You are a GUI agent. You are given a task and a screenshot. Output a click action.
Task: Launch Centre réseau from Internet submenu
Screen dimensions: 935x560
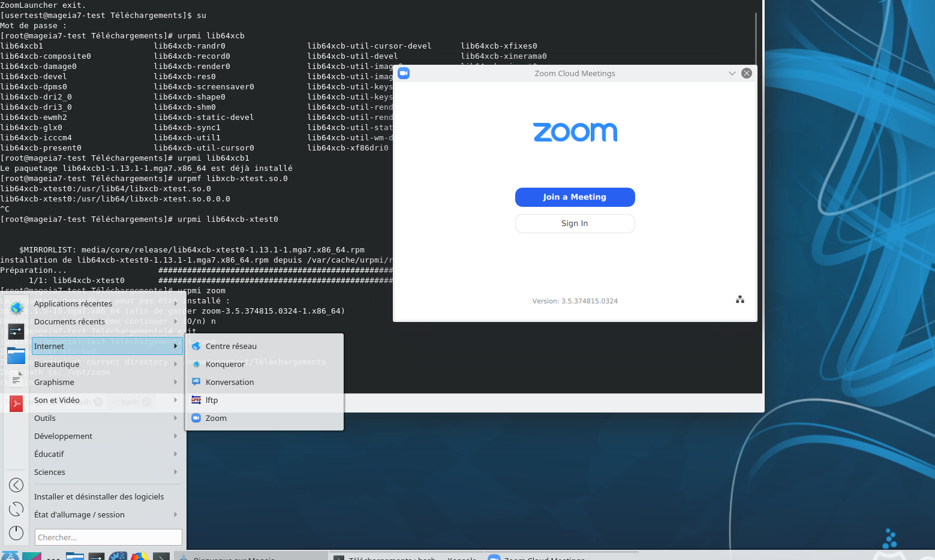[264, 346]
